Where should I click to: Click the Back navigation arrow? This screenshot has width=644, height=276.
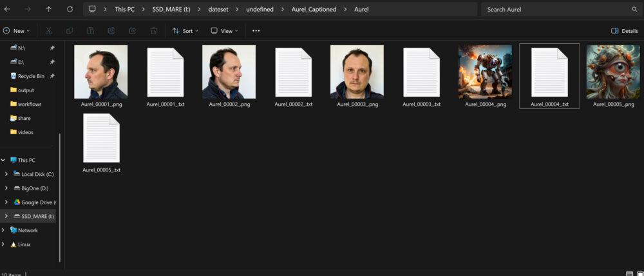7,10
